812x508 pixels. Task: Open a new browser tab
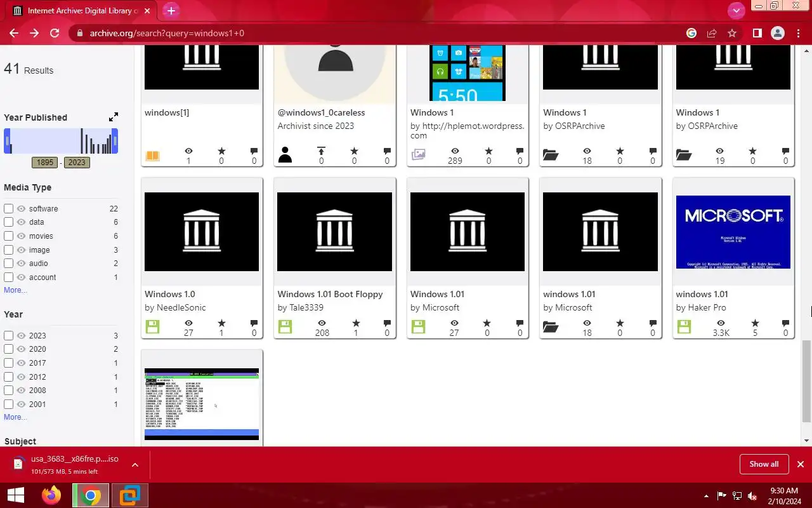point(171,10)
